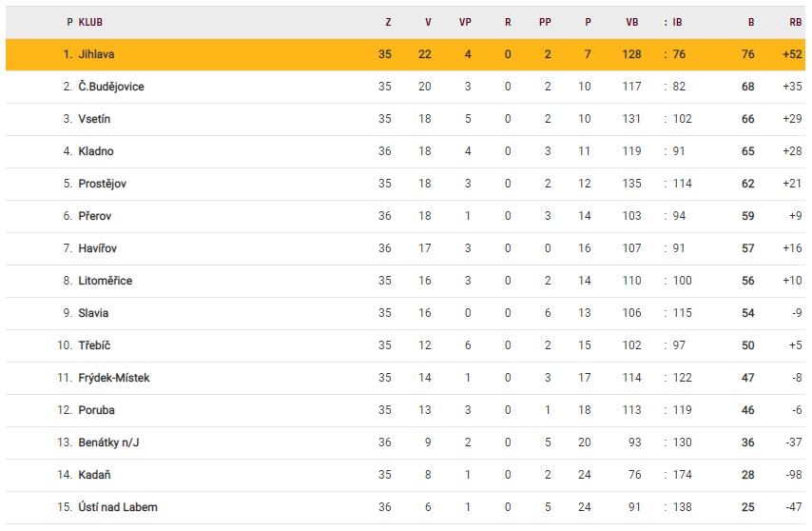The image size is (812, 531).
Task: Select Slavia in the table
Action: pyautogui.click(x=93, y=313)
